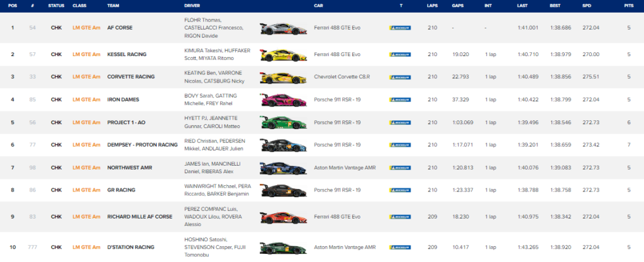This screenshot has width=644, height=262.
Task: Click the STATUS column header
Action: [56, 6]
